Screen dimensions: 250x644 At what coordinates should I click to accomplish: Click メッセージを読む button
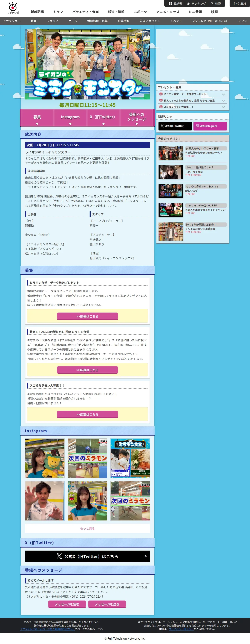pos(67,604)
